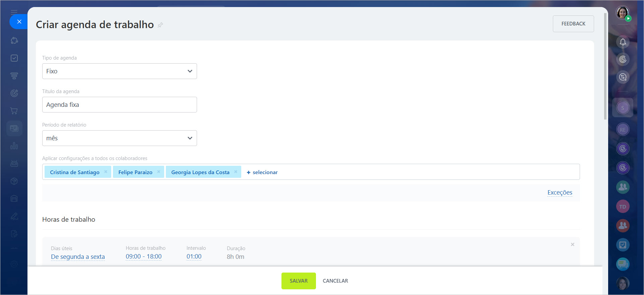Click the SALVAR button
644x295 pixels.
pyautogui.click(x=298, y=281)
